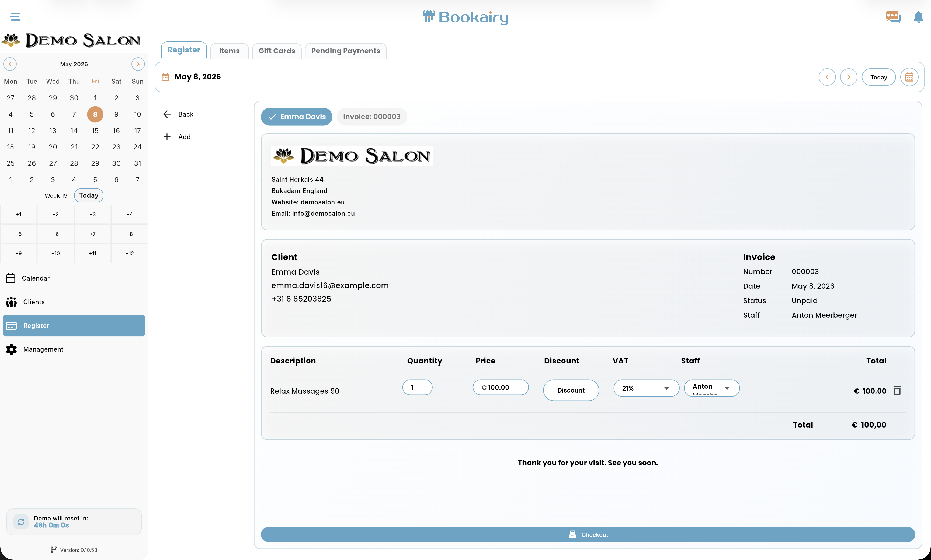Go to next month in mini calendar
This screenshot has height=560, width=931.
(138, 64)
